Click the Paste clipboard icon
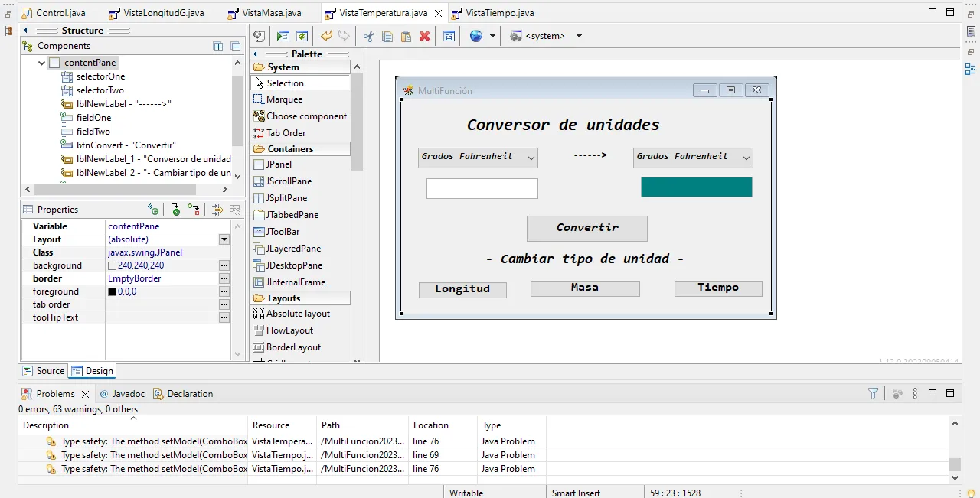Image resolution: width=980 pixels, height=498 pixels. [406, 36]
